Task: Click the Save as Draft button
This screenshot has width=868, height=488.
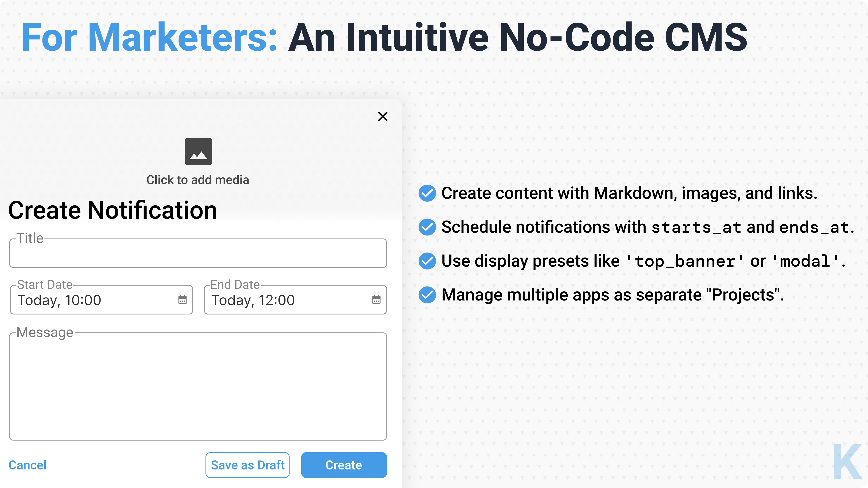Action: [248, 465]
